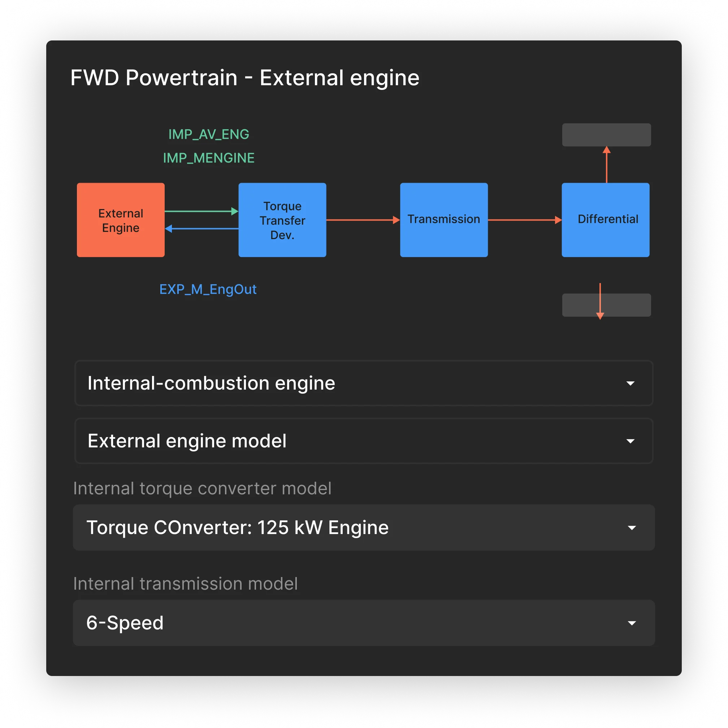The height and width of the screenshot is (728, 728).
Task: Click the EXP_M_EngOut label
Action: [208, 289]
